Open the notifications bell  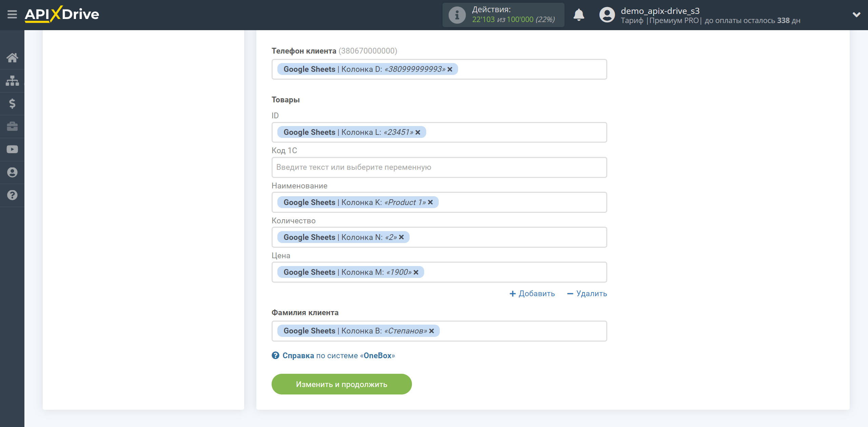click(579, 15)
